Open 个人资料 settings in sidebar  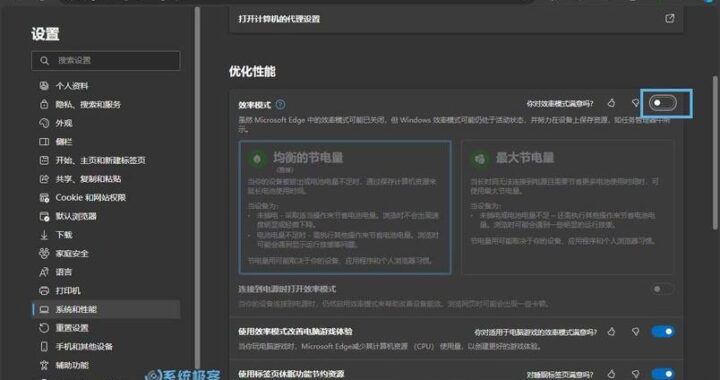tap(106, 86)
